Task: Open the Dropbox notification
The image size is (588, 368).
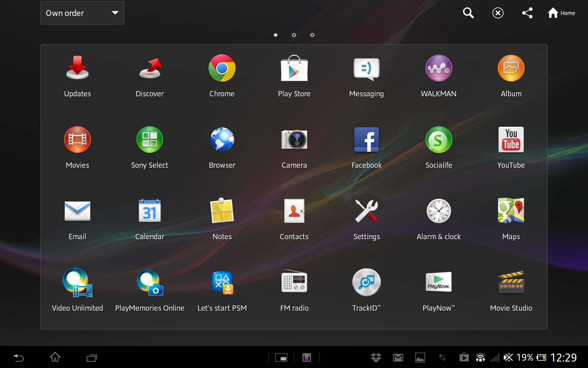Action: (376, 358)
